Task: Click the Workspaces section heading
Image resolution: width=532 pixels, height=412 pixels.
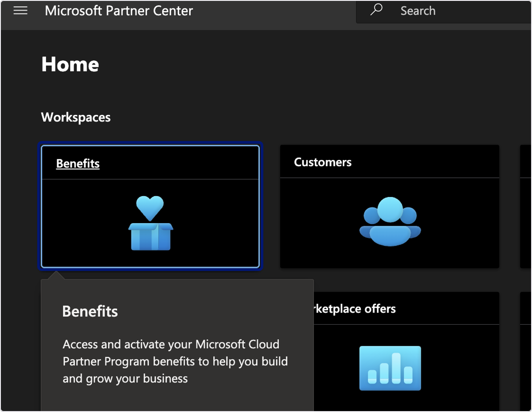Action: click(x=76, y=118)
